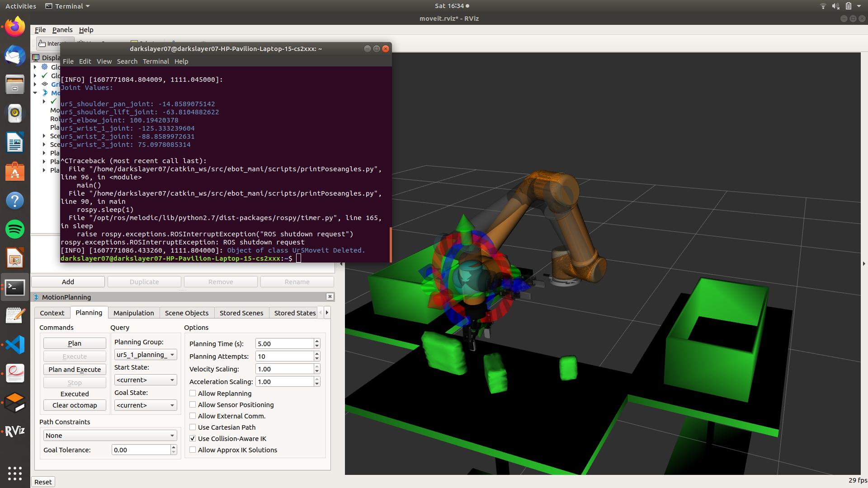The width and height of the screenshot is (868, 488).
Task: Click the Clear octomap button
Action: [x=74, y=405]
